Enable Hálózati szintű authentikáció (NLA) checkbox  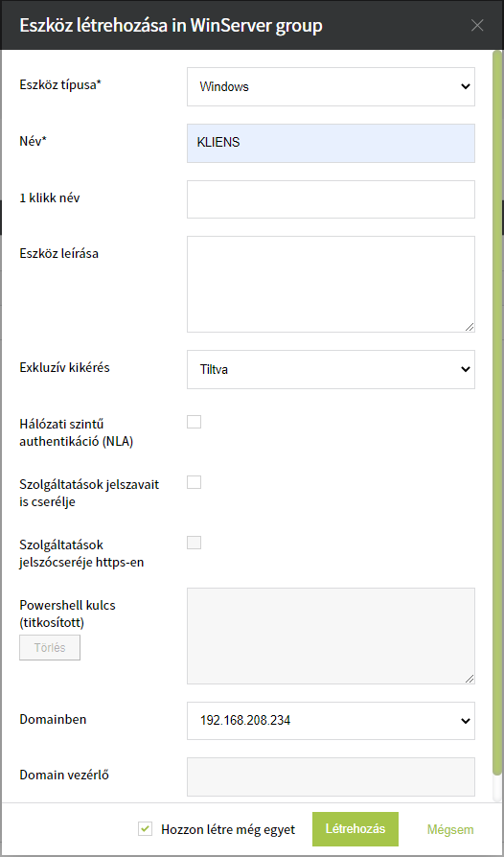pyautogui.click(x=194, y=422)
